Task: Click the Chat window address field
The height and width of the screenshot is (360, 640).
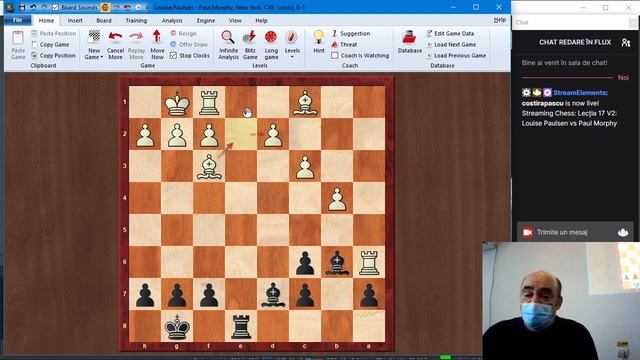Action: point(570,22)
